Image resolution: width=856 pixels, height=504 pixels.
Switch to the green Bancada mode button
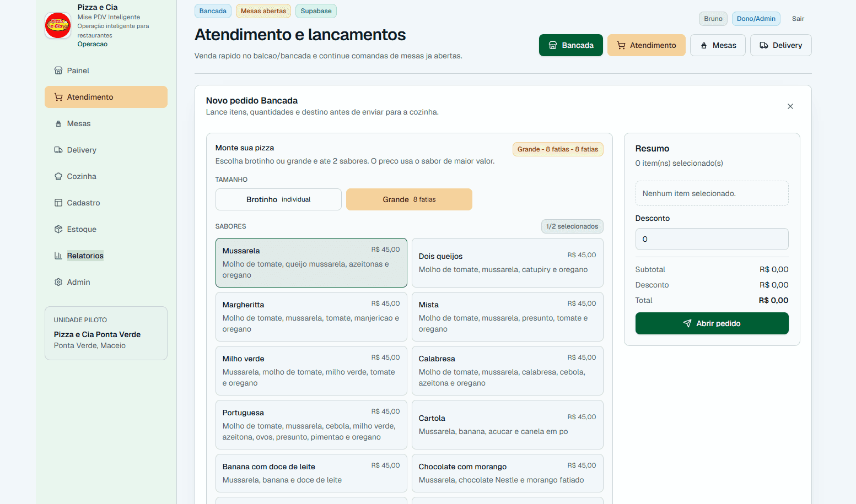[x=571, y=45]
